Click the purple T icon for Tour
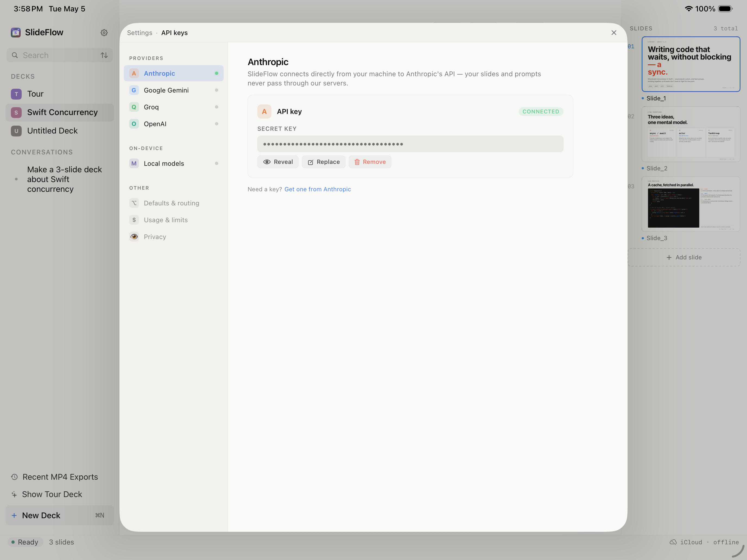 (16, 94)
